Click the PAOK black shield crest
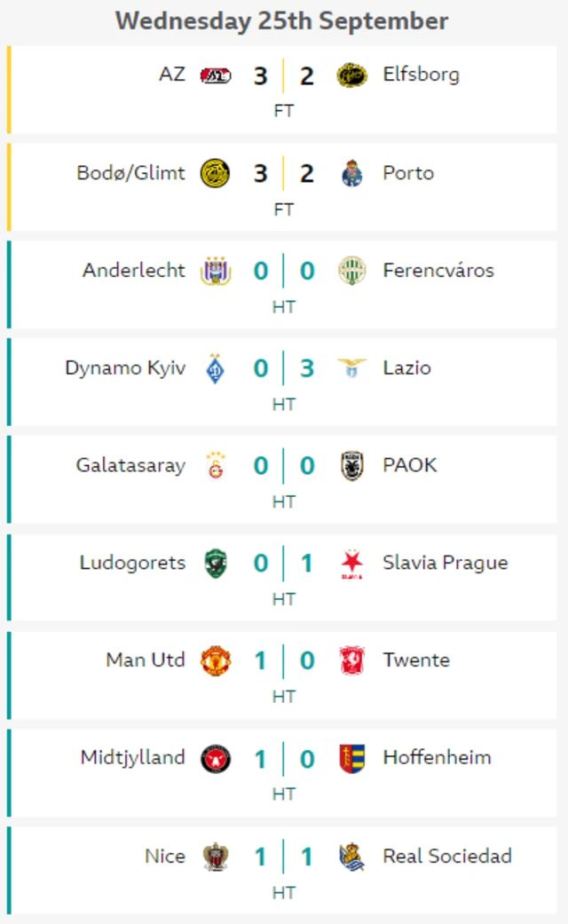Viewport: 568px width, 924px height. point(351,465)
